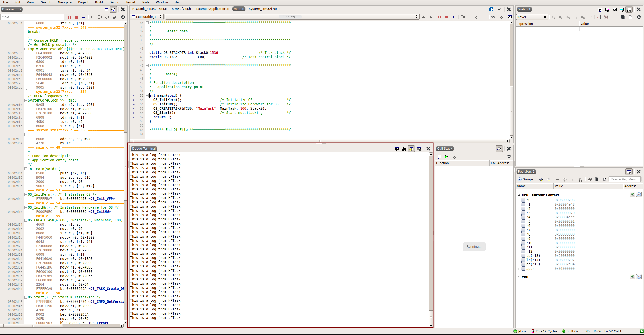Viewport: 644px width, 335px height.
Task: Click the J-Link status indicator
Action: tap(520, 331)
